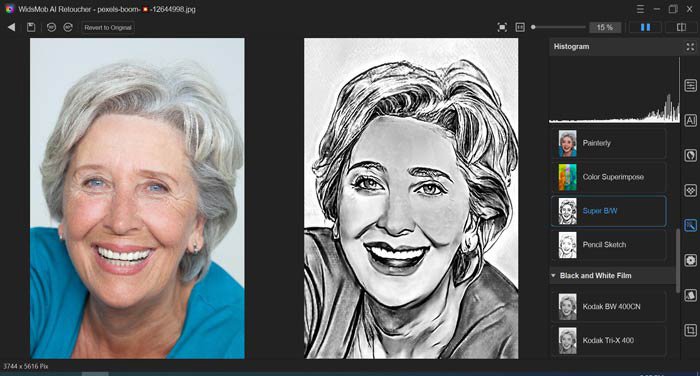Rotate image counterclockwise 90 degrees
700x376 pixels.
[x=51, y=27]
